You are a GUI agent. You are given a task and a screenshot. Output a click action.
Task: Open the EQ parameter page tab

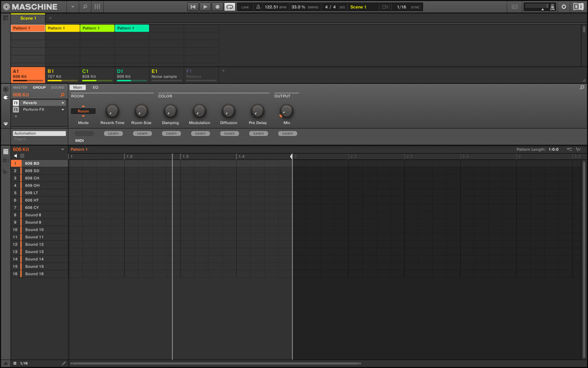(96, 87)
